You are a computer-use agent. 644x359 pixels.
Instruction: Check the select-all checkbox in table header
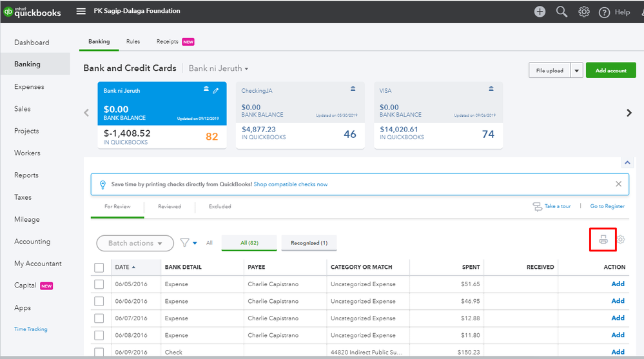click(x=99, y=267)
